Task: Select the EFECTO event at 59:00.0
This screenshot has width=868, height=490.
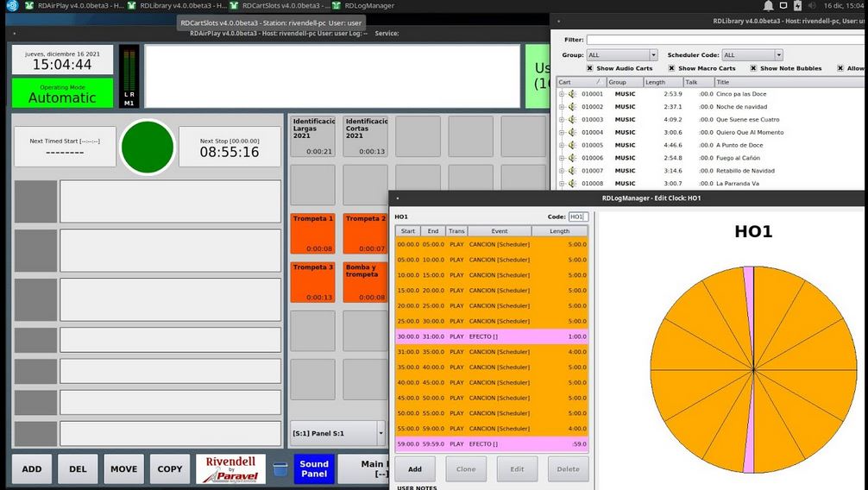Action: tap(492, 444)
